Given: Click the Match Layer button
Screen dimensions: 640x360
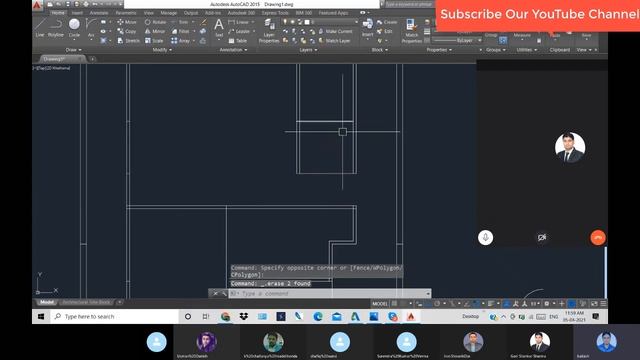Looking at the screenshot, I should [x=335, y=41].
